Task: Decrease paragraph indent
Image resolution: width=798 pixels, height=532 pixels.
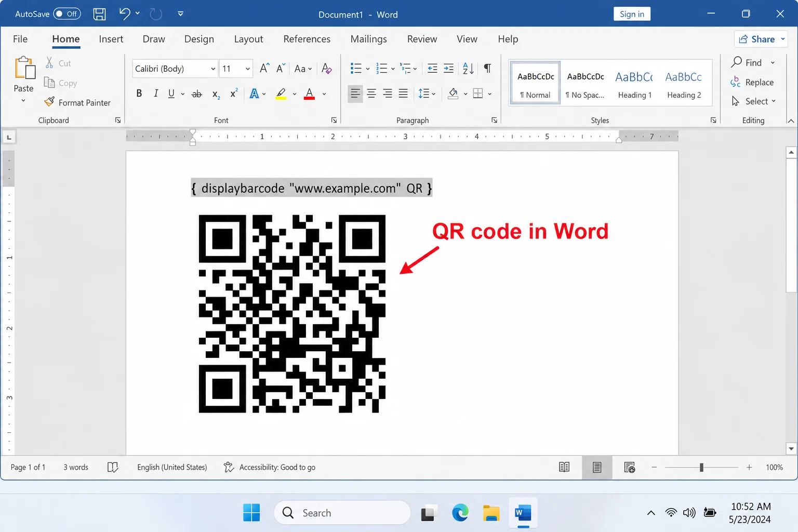Action: pyautogui.click(x=432, y=68)
